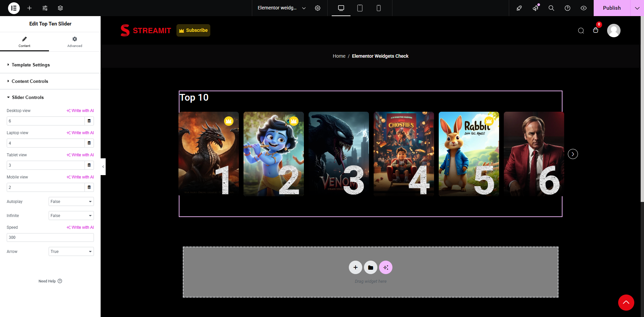Open the Finder search icon
The height and width of the screenshot is (317, 644).
click(551, 8)
